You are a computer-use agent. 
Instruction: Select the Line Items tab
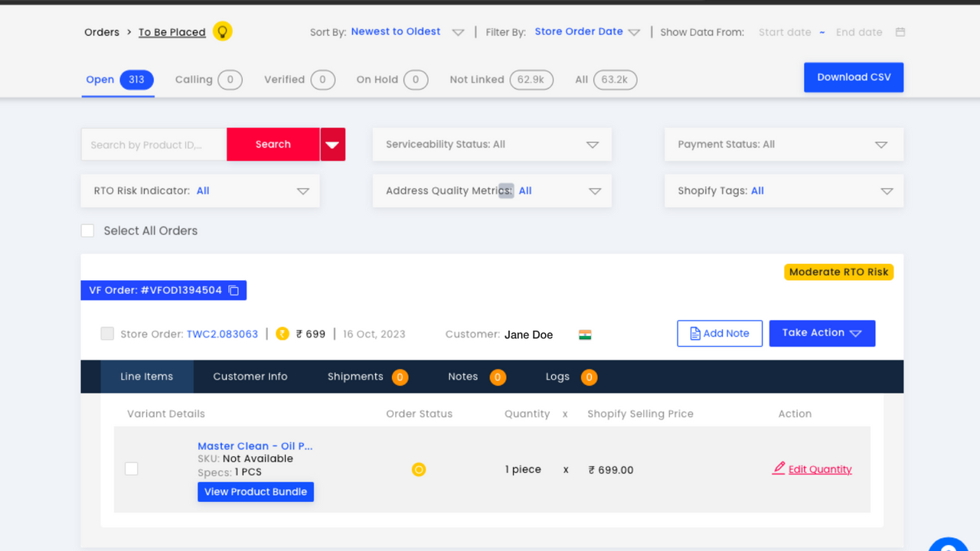click(x=147, y=377)
